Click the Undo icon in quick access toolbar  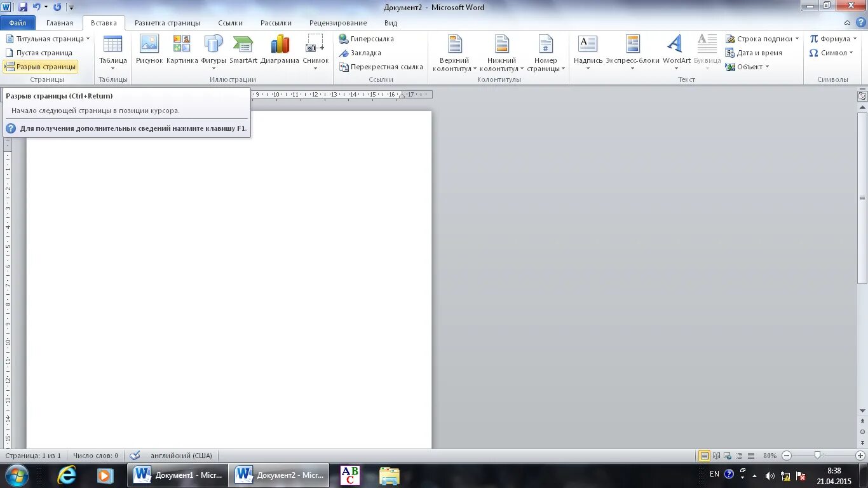[x=37, y=7]
